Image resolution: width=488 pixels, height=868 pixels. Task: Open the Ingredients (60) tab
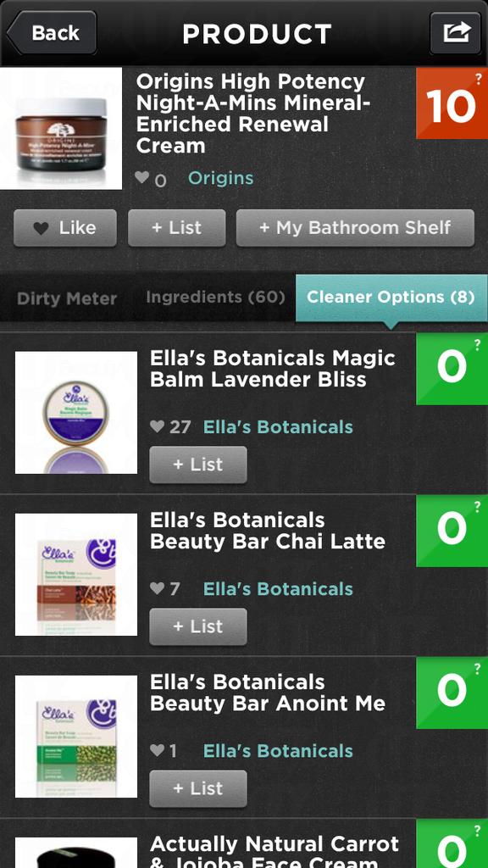coord(215,298)
